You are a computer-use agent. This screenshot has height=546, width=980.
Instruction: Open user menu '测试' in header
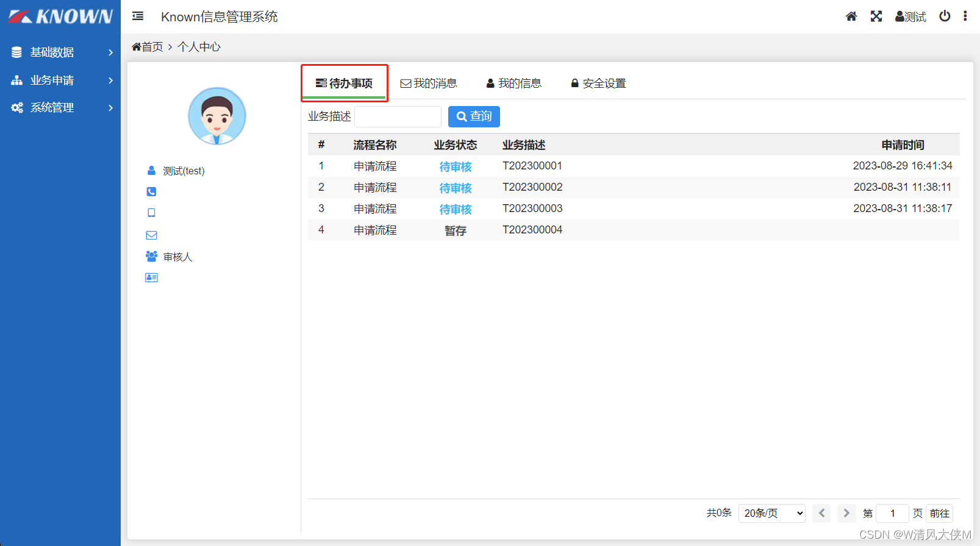(910, 16)
